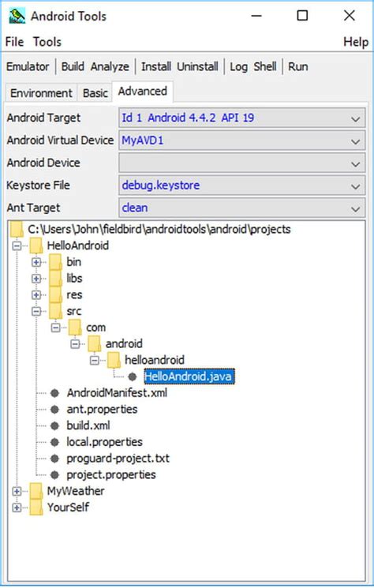
Task: Click the android folder icon in tree
Action: 95,343
